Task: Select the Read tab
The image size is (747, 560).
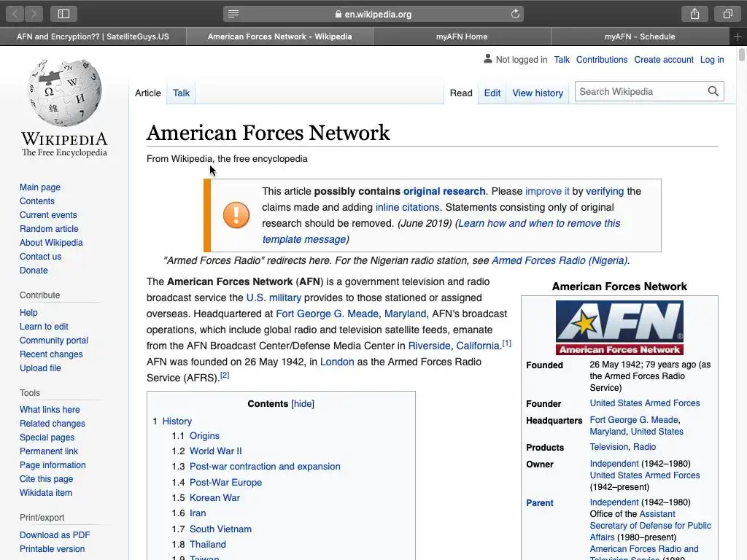Action: coord(461,93)
